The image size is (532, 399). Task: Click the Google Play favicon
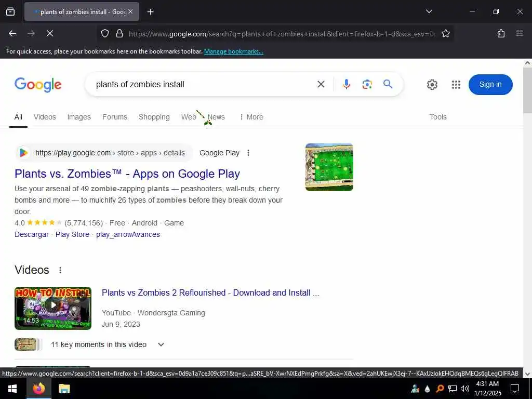[x=23, y=153]
